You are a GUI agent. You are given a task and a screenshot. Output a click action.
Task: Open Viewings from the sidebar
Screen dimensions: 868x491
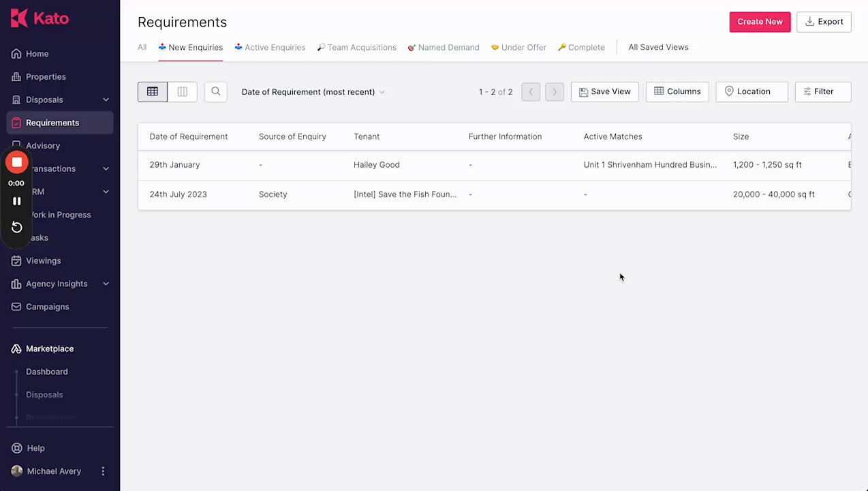(43, 261)
